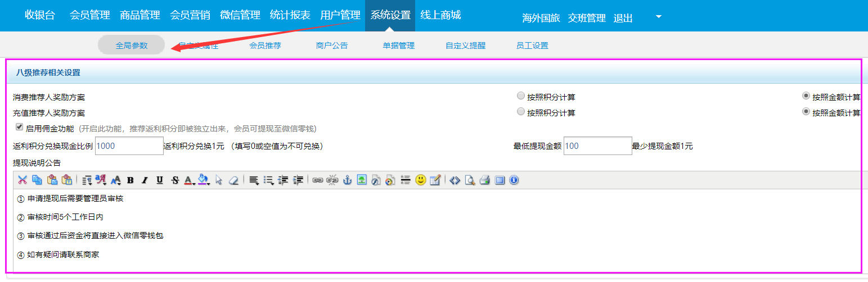Click the Cut scissors icon in editor
Screen dimensions: 868x282
pyautogui.click(x=23, y=180)
